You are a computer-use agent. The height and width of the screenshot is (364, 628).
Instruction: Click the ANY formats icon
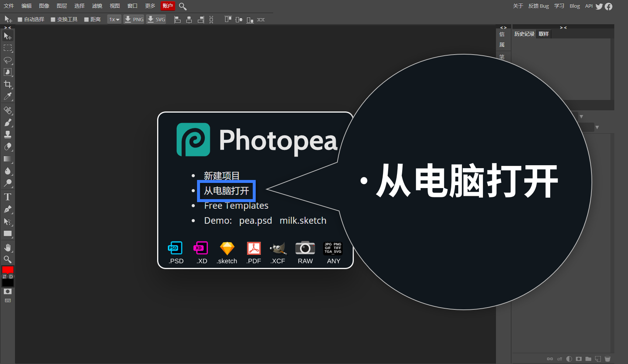pos(333,253)
